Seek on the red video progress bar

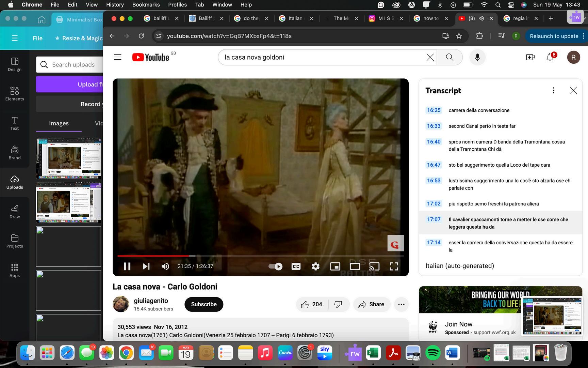coord(261,256)
